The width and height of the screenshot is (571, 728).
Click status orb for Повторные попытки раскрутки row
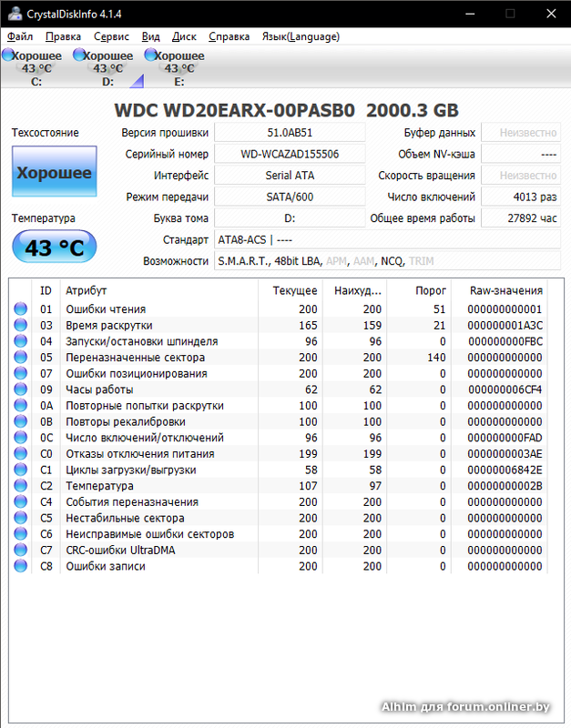tap(20, 405)
